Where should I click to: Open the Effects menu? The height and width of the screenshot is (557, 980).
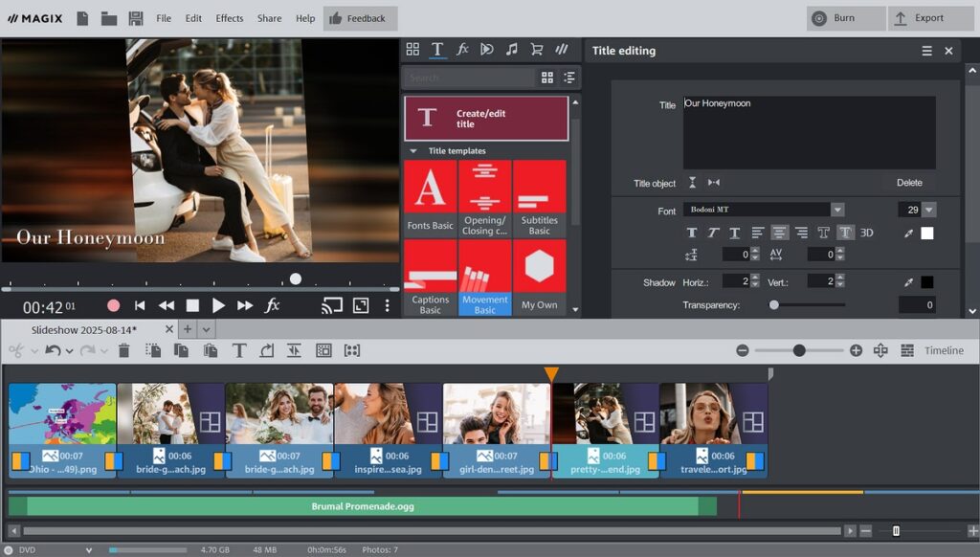coord(229,17)
